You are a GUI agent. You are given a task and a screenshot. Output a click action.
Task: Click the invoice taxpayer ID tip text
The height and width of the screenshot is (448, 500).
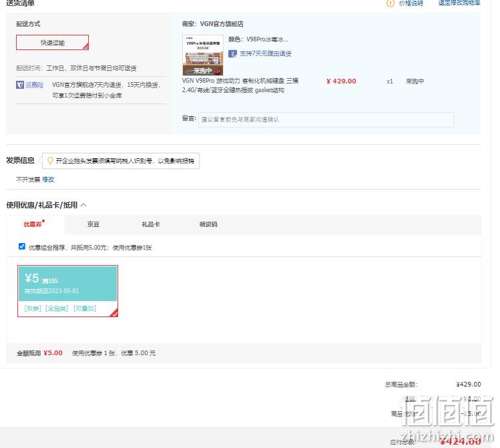click(x=125, y=161)
